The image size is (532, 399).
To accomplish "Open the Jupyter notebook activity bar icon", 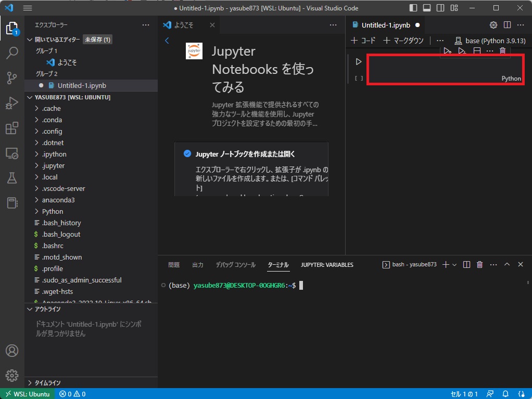I will [x=12, y=203].
